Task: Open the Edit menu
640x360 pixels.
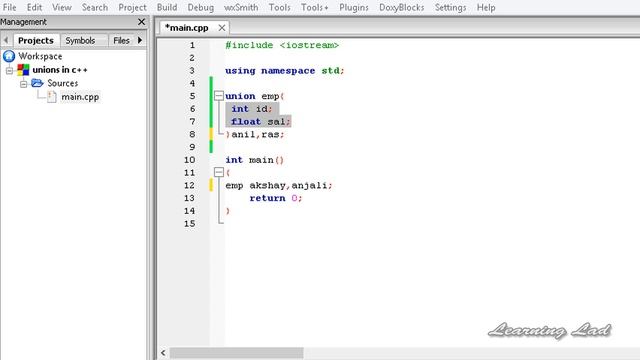Action: tap(34, 7)
